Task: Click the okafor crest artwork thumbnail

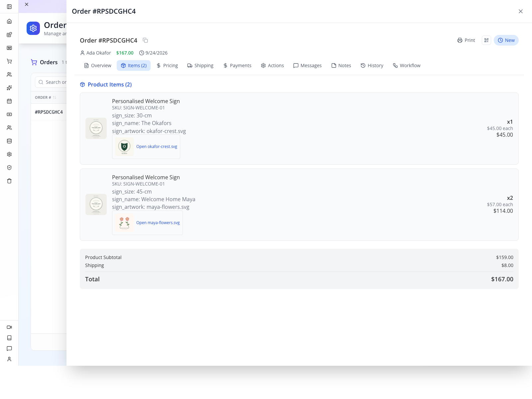Action: click(x=124, y=147)
